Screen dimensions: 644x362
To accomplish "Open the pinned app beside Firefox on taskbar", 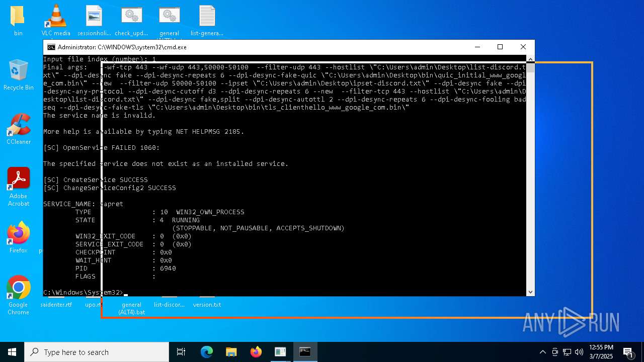I will point(280,352).
